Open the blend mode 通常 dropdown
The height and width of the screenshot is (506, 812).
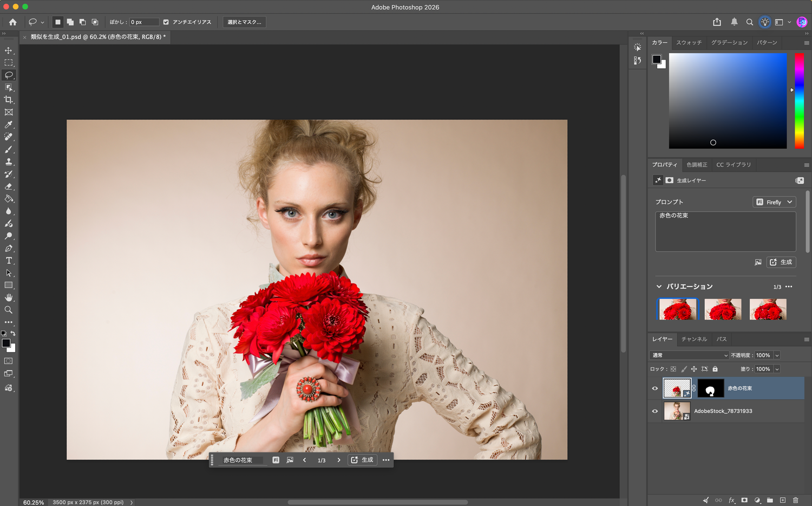(690, 355)
